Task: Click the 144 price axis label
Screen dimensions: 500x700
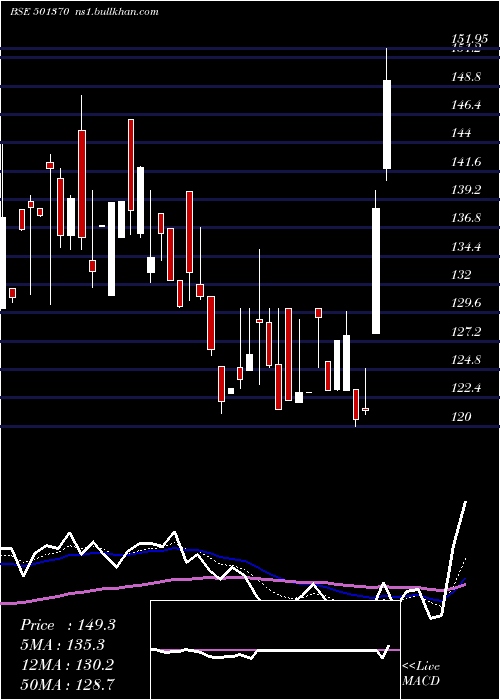Action: click(461, 133)
